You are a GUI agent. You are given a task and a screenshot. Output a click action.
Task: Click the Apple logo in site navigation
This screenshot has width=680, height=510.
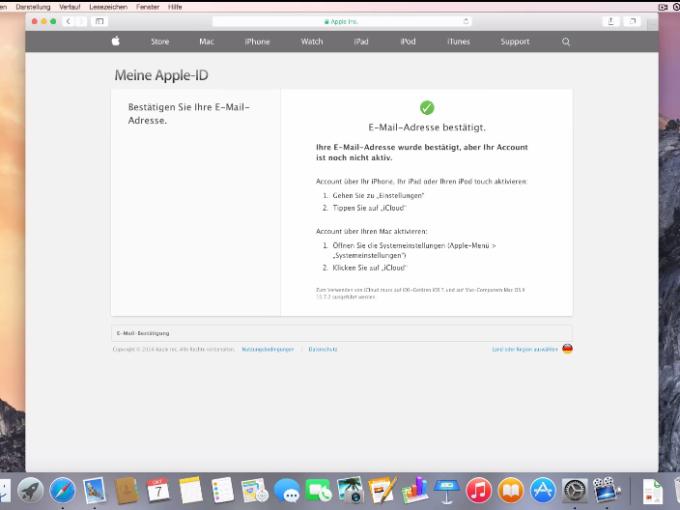[x=116, y=41]
